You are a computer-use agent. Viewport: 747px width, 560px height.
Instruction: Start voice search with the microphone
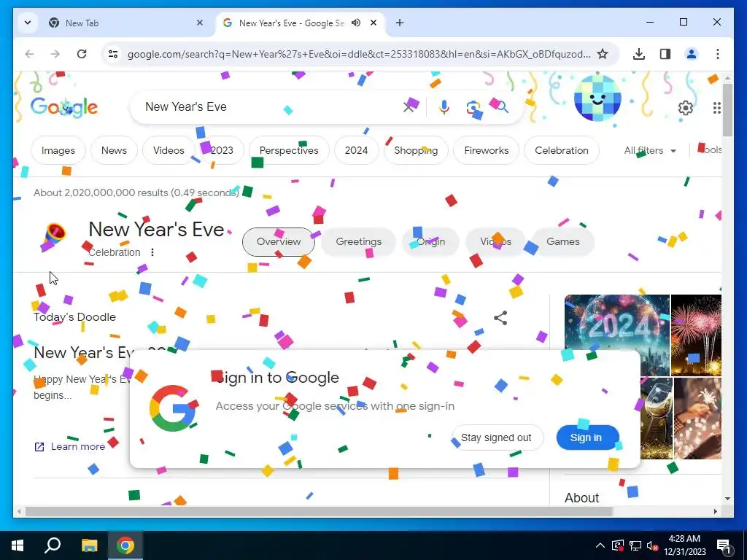(444, 107)
